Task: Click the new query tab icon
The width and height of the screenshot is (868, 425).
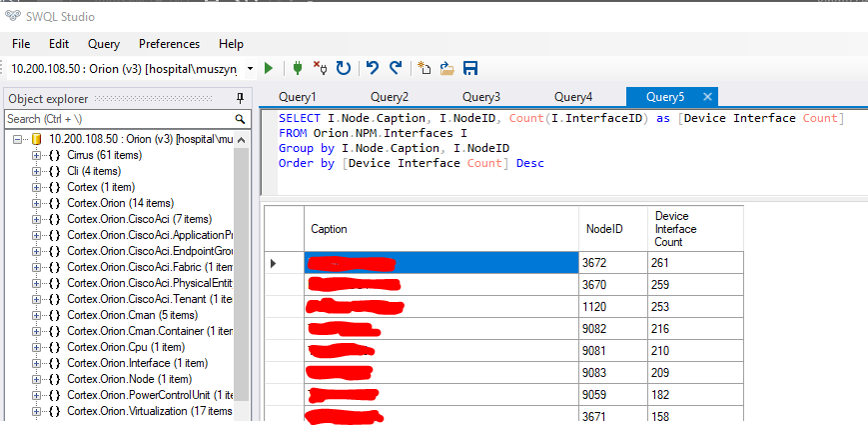Action: (x=425, y=68)
